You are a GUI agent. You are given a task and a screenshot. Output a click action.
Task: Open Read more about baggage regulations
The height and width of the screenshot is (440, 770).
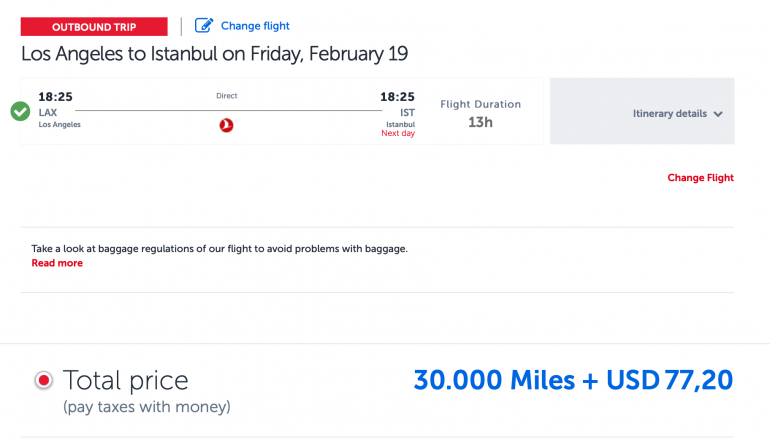point(57,263)
